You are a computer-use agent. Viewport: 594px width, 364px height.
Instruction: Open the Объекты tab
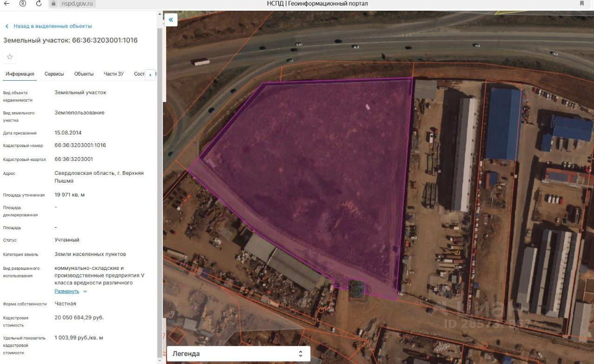click(x=84, y=74)
